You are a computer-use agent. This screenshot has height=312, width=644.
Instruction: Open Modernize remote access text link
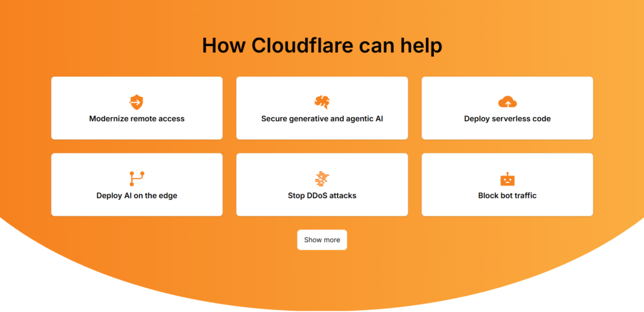tap(136, 119)
